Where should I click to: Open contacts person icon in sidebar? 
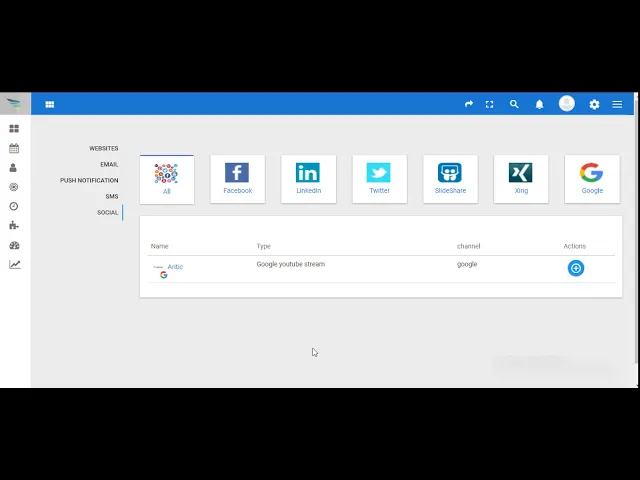point(13,167)
